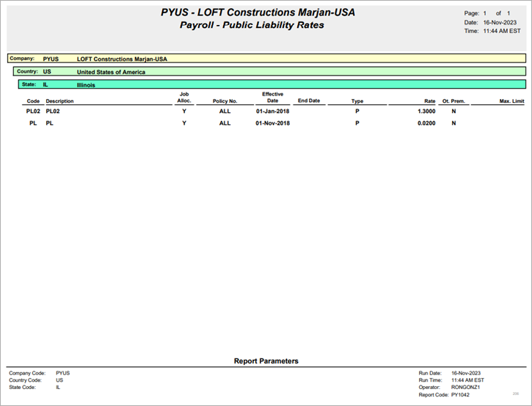This screenshot has height=406, width=532.
Task: Click the 'Effective Date' column header
Action: click(272, 98)
